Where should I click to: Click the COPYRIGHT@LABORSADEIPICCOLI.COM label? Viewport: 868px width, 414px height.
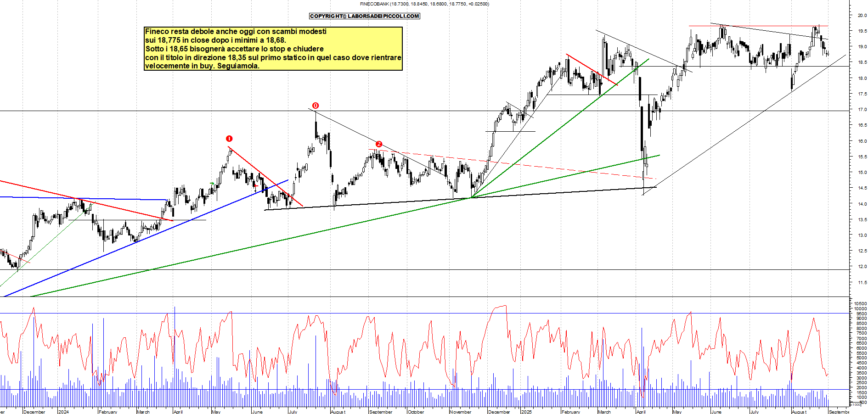365,16
